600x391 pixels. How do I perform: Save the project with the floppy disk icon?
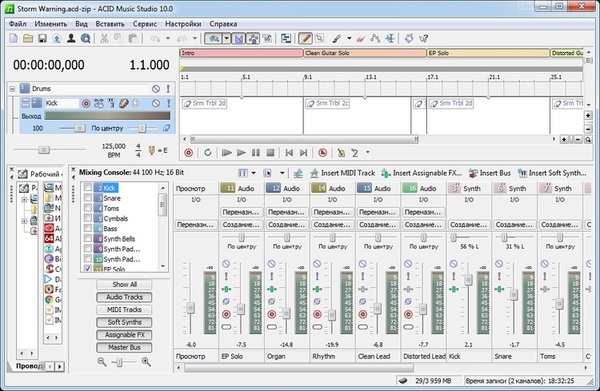pyautogui.click(x=42, y=38)
